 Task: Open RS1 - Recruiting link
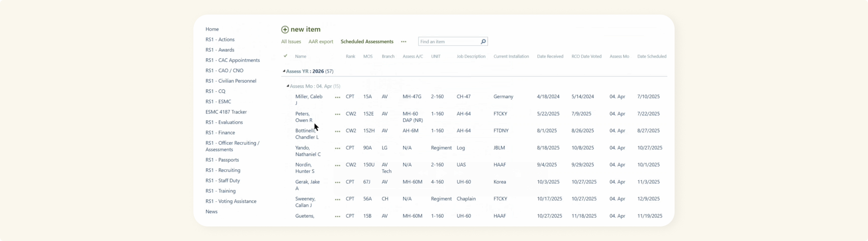point(223,170)
